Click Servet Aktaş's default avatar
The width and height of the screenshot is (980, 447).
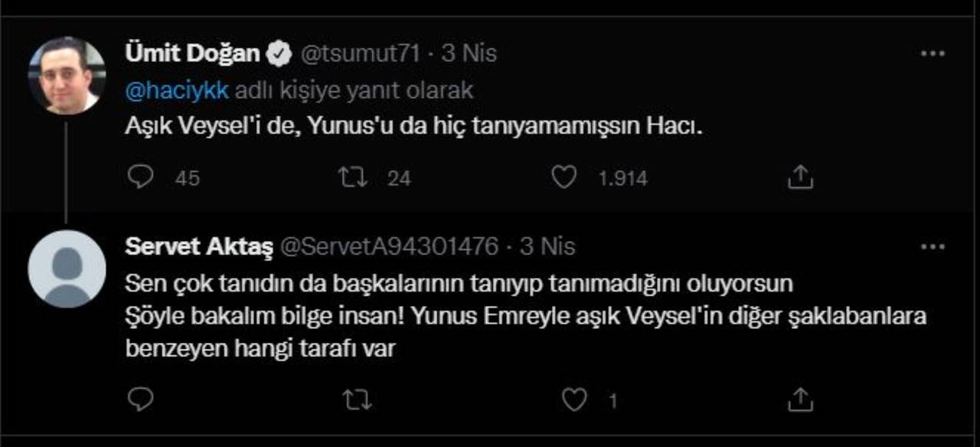click(x=67, y=269)
